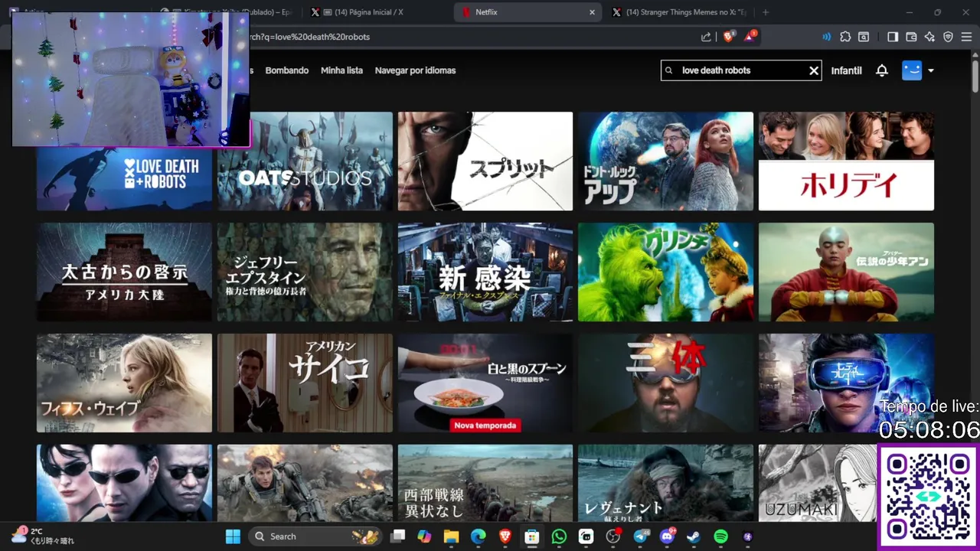Open the browser extensions puzzle icon

point(845,37)
